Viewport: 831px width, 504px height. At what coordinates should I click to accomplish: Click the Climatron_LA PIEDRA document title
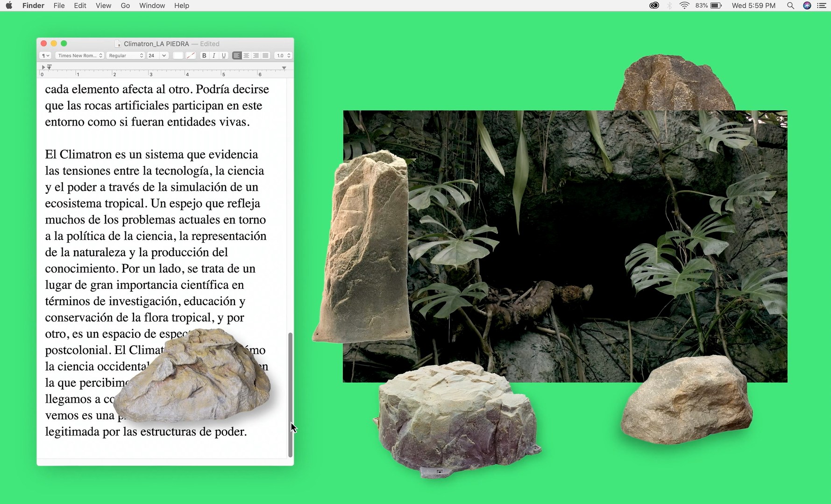[156, 43]
